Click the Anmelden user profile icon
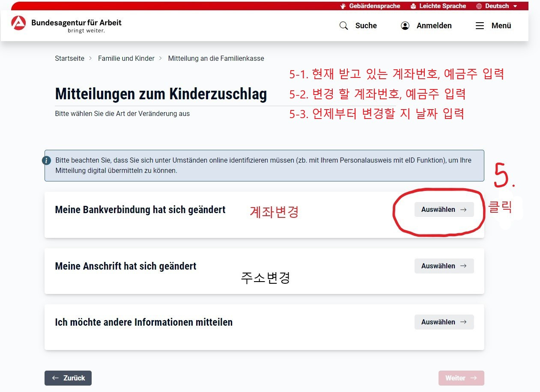Viewport: 540px width, 392px height. coord(405,26)
